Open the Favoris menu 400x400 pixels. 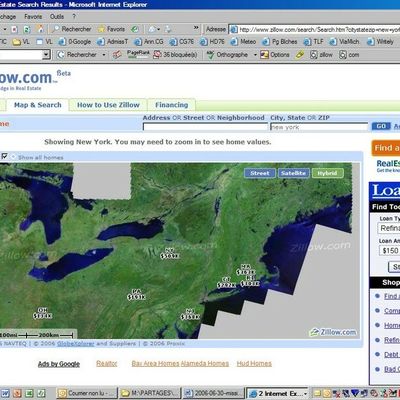pos(33,16)
